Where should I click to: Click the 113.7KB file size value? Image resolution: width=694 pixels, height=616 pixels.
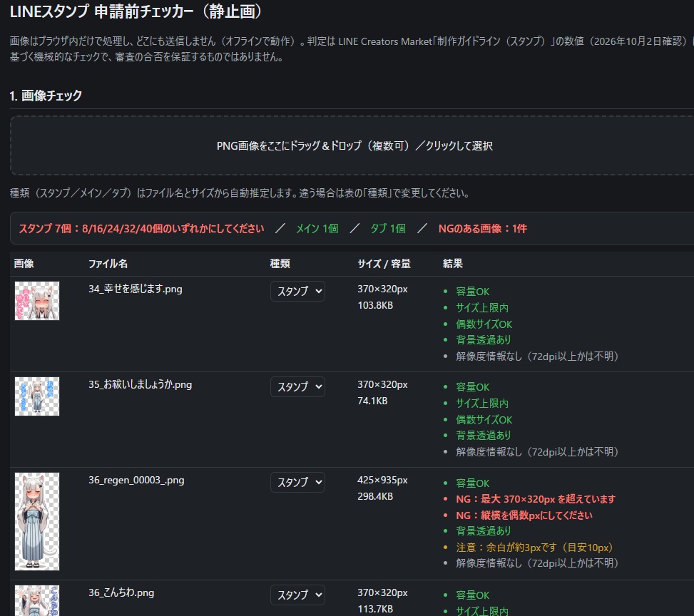point(375,609)
